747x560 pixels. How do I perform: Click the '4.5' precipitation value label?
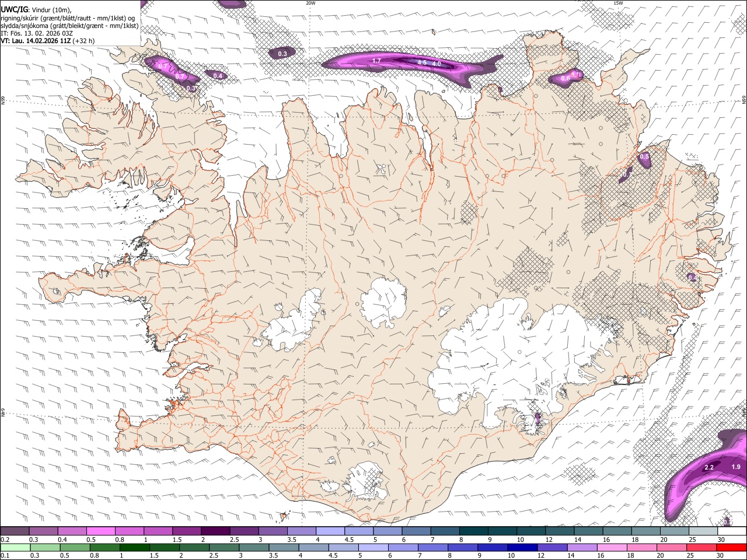point(422,62)
